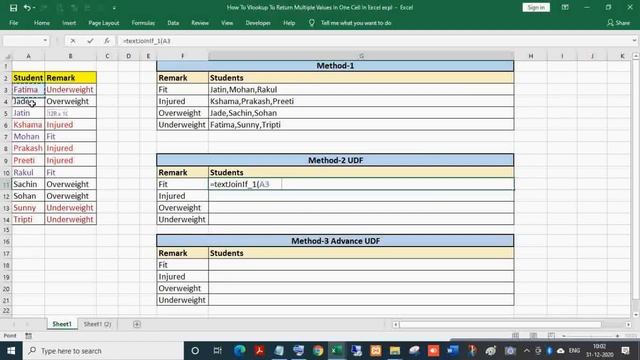Switch to Normal view icon in status bar
The image size is (640, 360).
click(515, 336)
